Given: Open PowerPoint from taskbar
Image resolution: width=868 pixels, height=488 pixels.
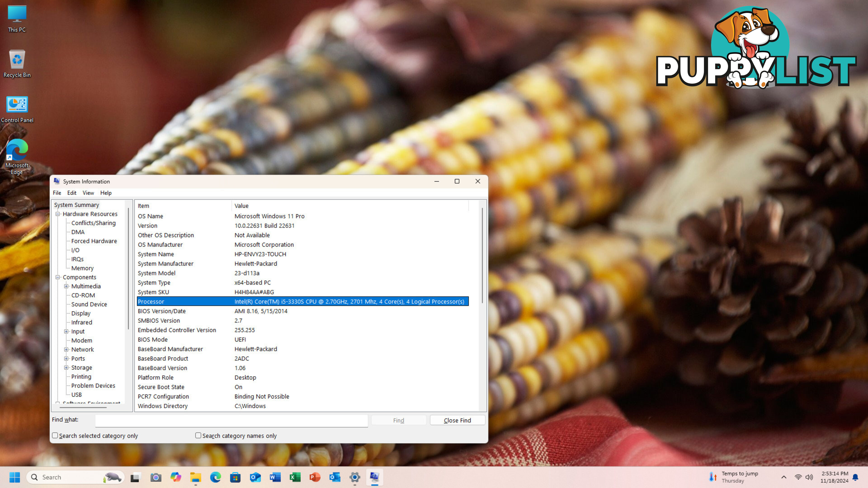Looking at the screenshot, I should (314, 477).
